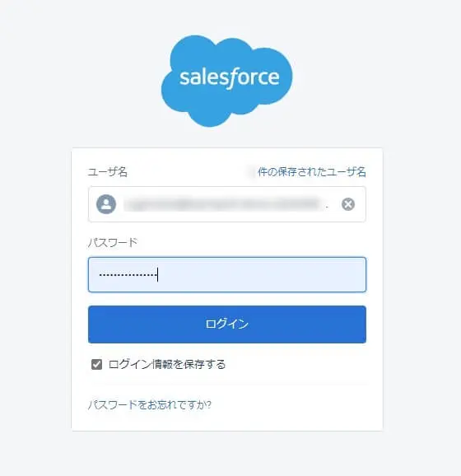
Task: Click the パスワード field label
Action: pyautogui.click(x=113, y=243)
